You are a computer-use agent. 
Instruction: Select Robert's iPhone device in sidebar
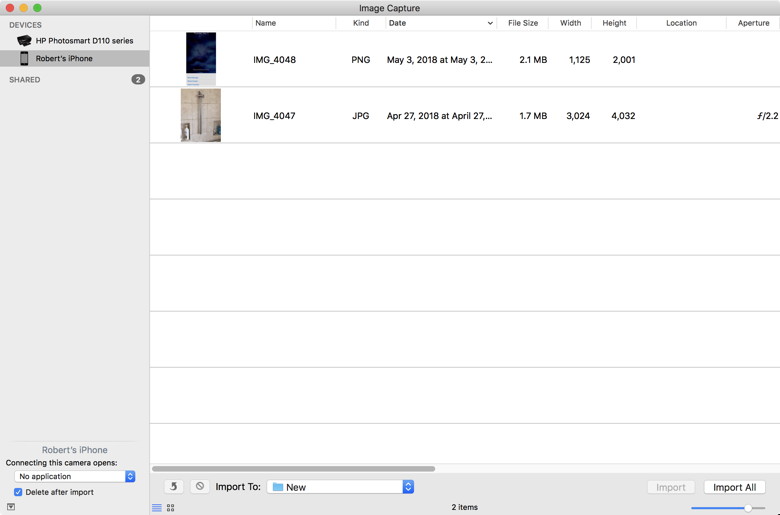point(64,59)
